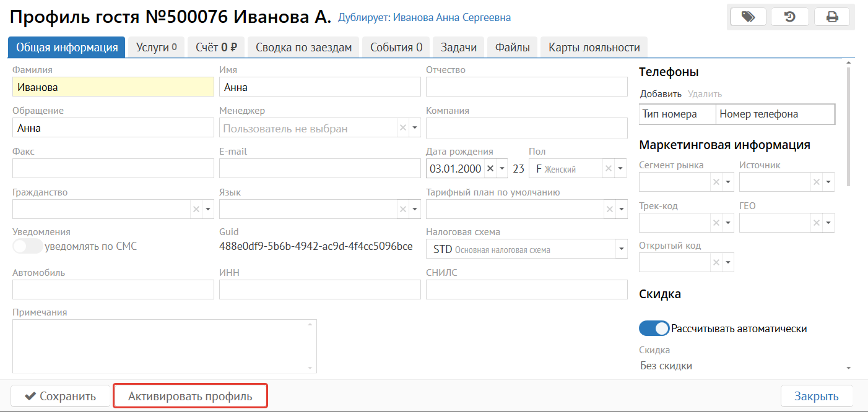This screenshot has width=868, height=412.
Task: Open the Source dropdown arrow
Action: [x=828, y=182]
